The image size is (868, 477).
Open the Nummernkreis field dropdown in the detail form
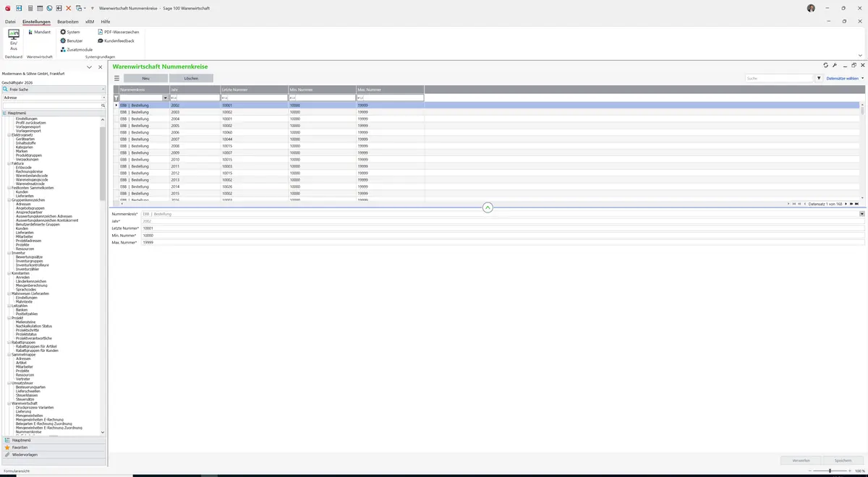(x=862, y=214)
